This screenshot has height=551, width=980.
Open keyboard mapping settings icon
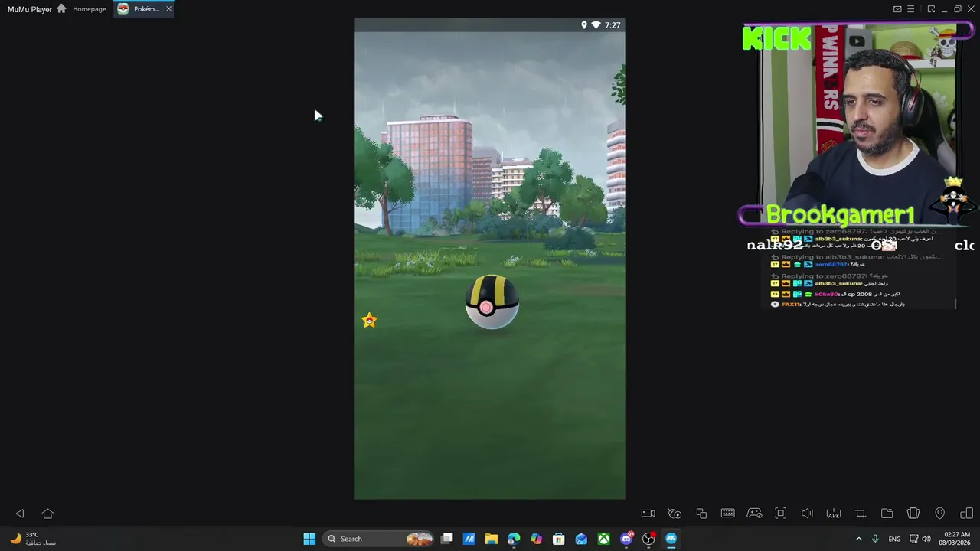(x=727, y=514)
